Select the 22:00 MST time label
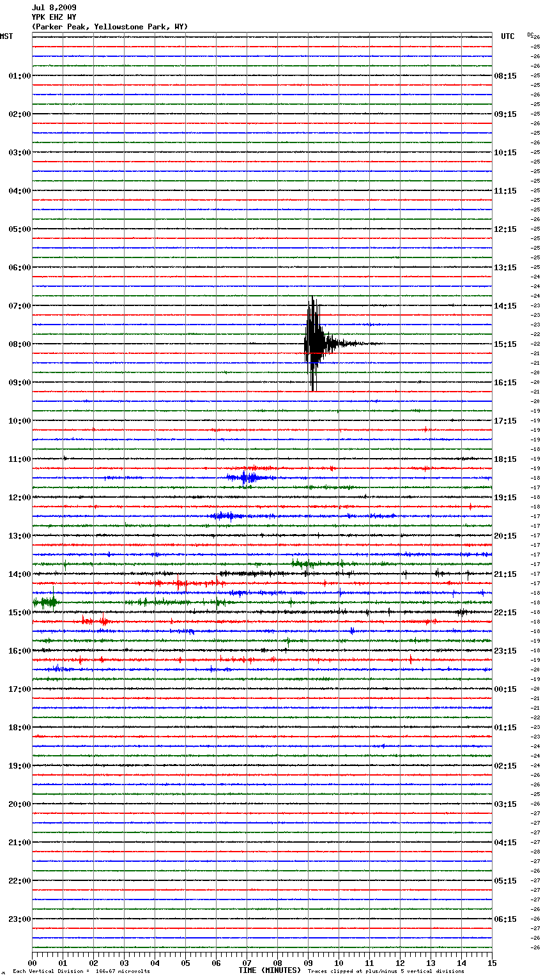Screen dimensions: 543x980 coord(20,881)
